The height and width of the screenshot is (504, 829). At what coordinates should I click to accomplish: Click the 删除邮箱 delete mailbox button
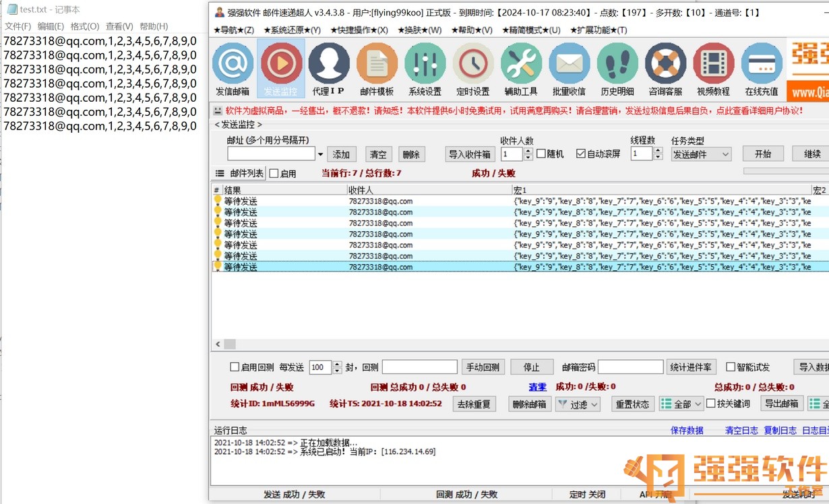tap(529, 404)
